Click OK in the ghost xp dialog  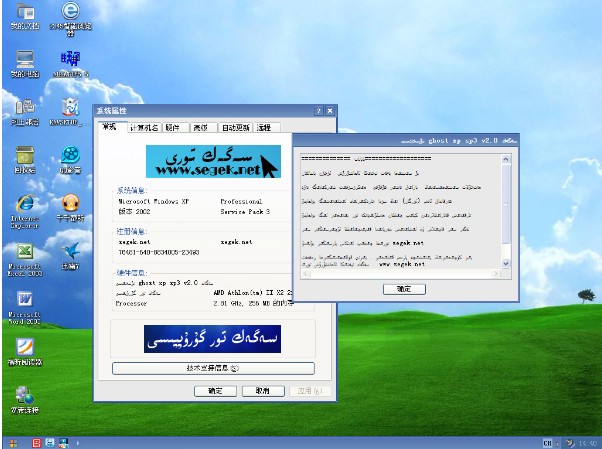point(404,289)
